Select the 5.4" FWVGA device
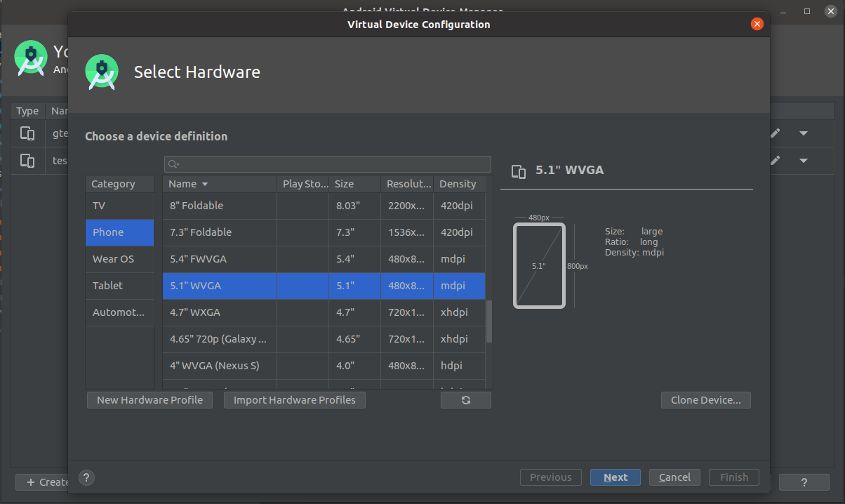 [x=324, y=259]
